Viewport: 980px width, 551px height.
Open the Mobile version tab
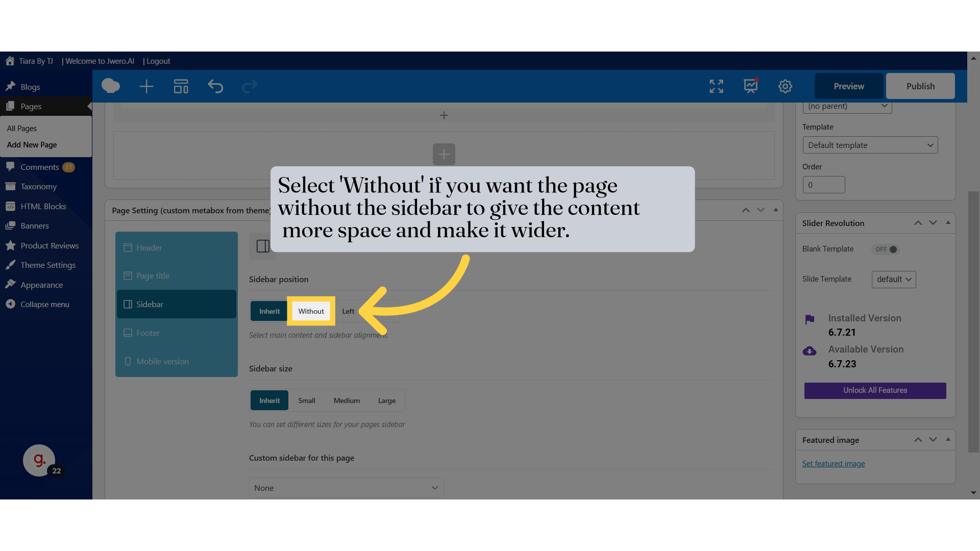coord(162,361)
